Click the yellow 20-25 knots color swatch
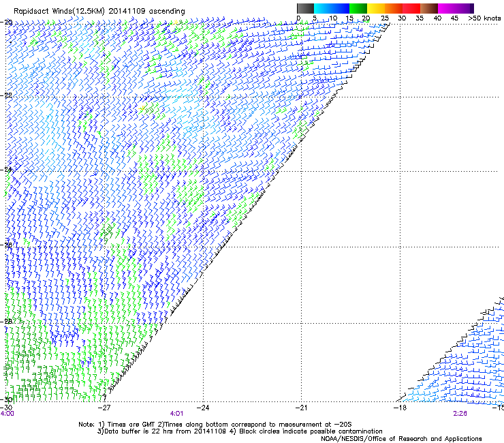The width and height of the screenshot is (504, 443). tap(376, 8)
